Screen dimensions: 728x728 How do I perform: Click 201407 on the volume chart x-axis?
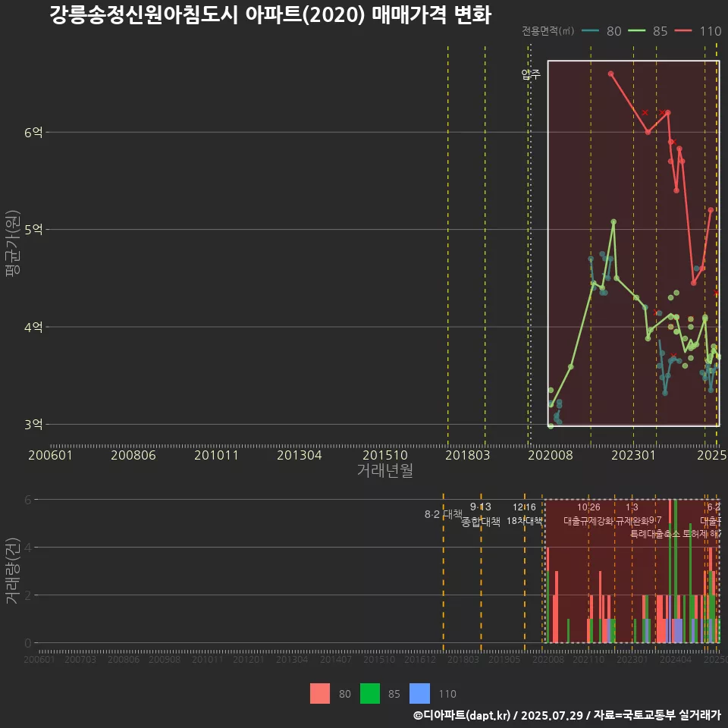pyautogui.click(x=336, y=659)
